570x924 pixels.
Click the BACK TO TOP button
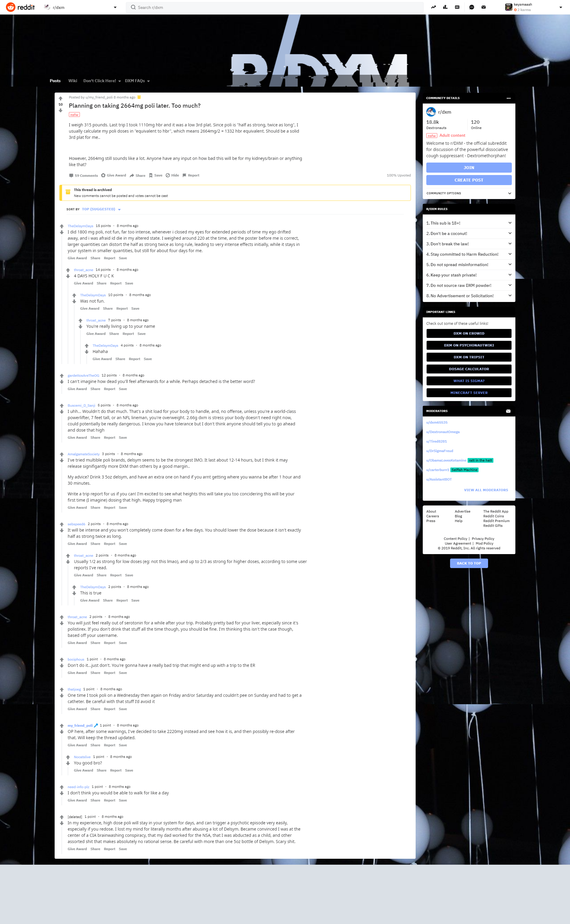pyautogui.click(x=469, y=563)
